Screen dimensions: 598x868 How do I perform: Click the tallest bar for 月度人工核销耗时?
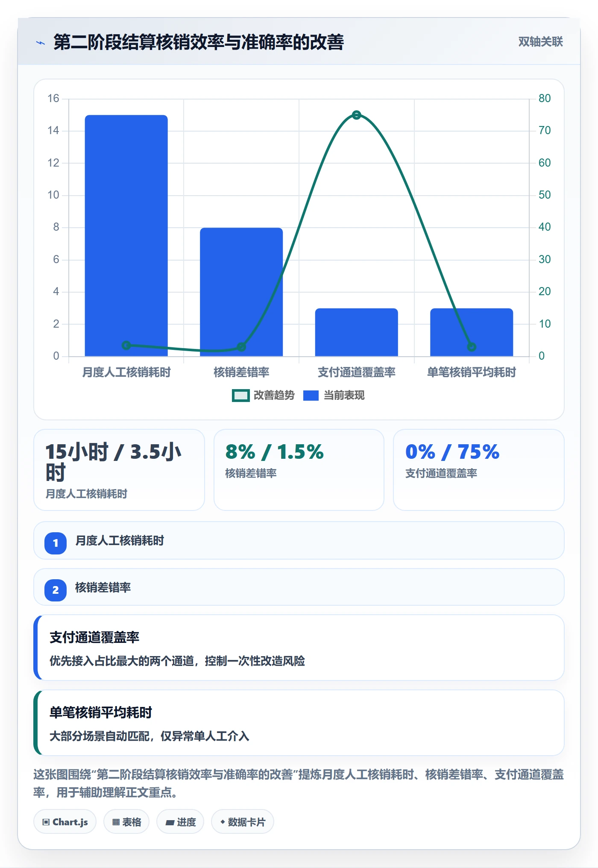coord(126,235)
